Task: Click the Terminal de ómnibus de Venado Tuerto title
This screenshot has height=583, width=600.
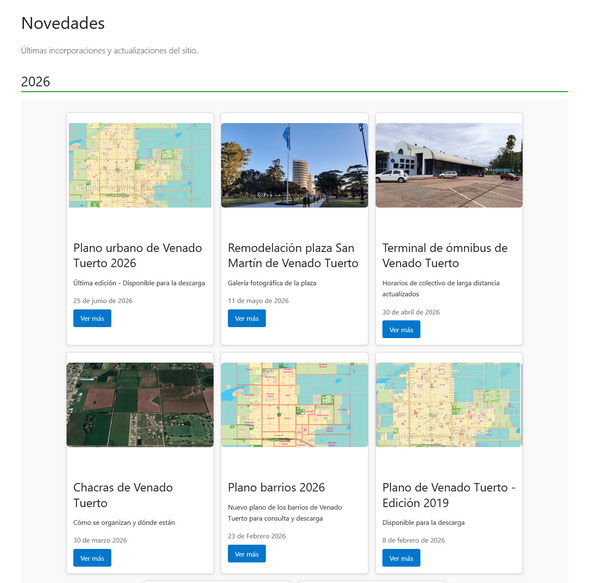Action: click(445, 256)
